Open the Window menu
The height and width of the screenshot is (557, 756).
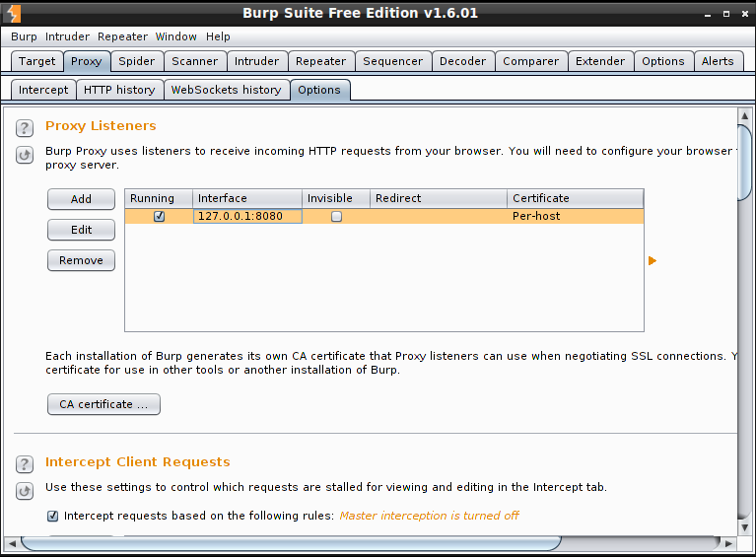point(176,36)
